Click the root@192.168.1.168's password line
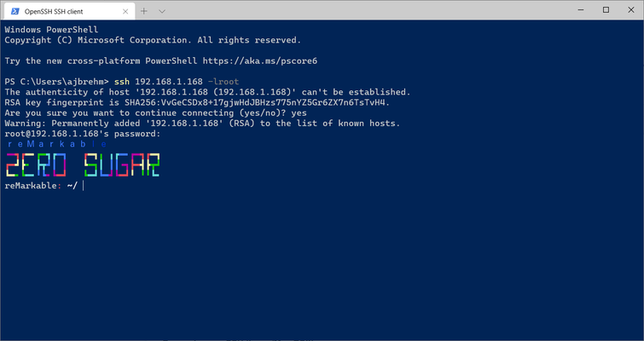This screenshot has width=644, height=341. click(83, 134)
